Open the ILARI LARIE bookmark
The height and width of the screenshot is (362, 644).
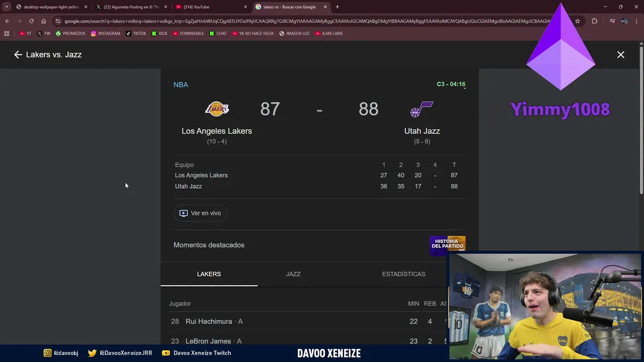tap(329, 34)
